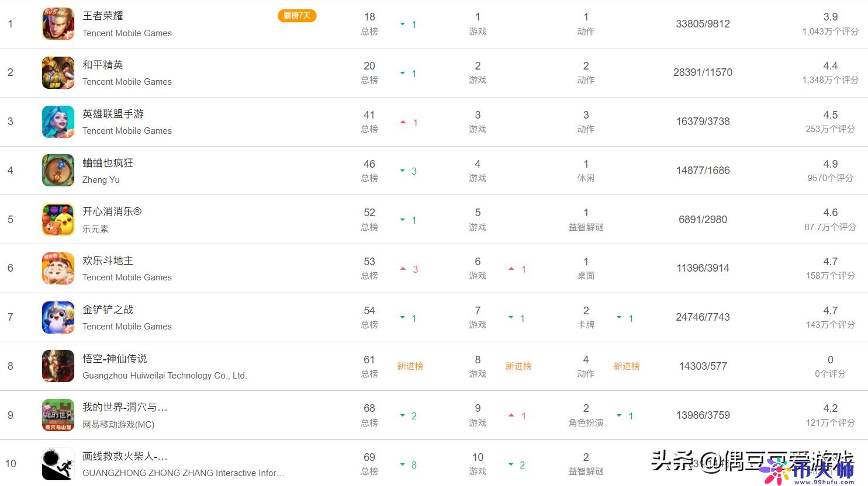
Task: Click the 游戏 新进榜 label for 悟空-神仙传说
Action: pos(518,366)
